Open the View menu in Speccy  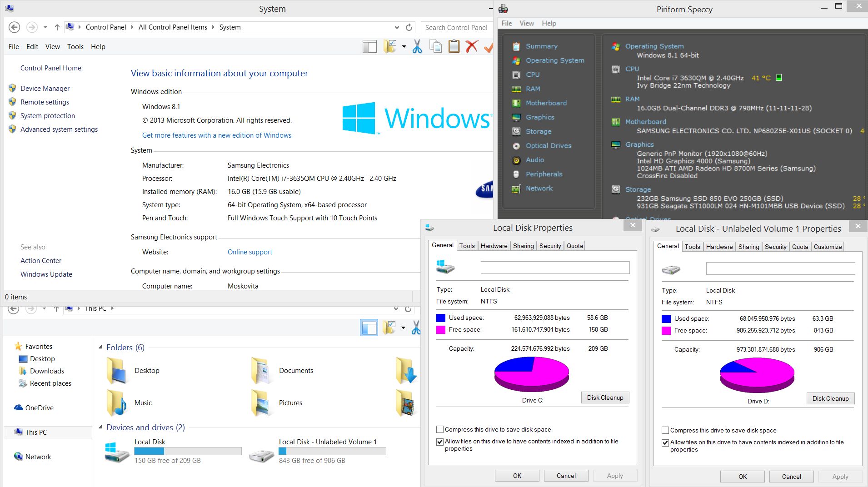point(527,23)
